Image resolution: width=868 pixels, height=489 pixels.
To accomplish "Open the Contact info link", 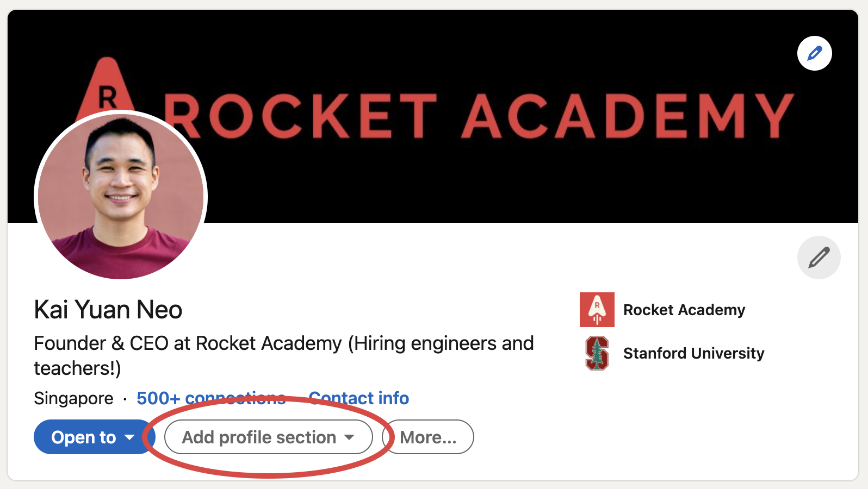I will [359, 398].
